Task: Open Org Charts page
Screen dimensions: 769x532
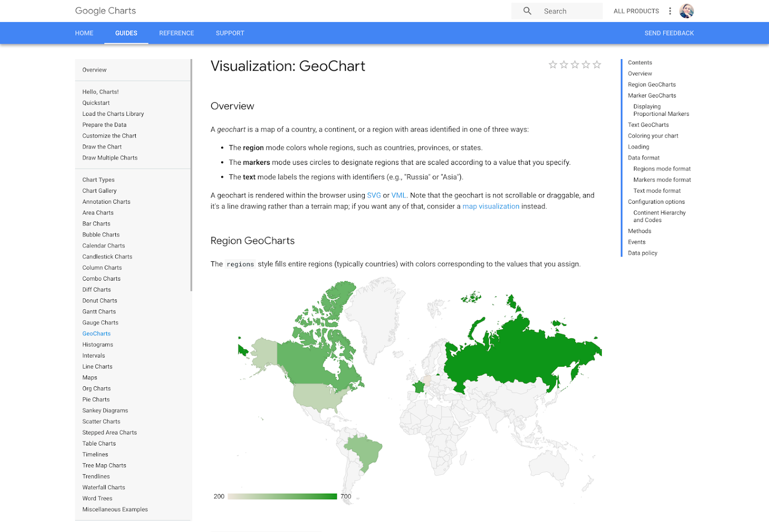Action: [96, 389]
